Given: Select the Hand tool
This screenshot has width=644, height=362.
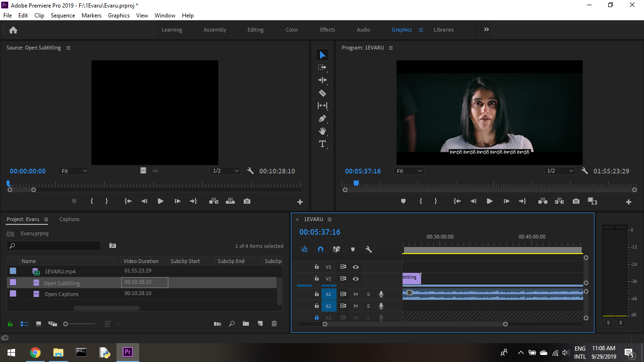Looking at the screenshot, I should click(x=322, y=132).
